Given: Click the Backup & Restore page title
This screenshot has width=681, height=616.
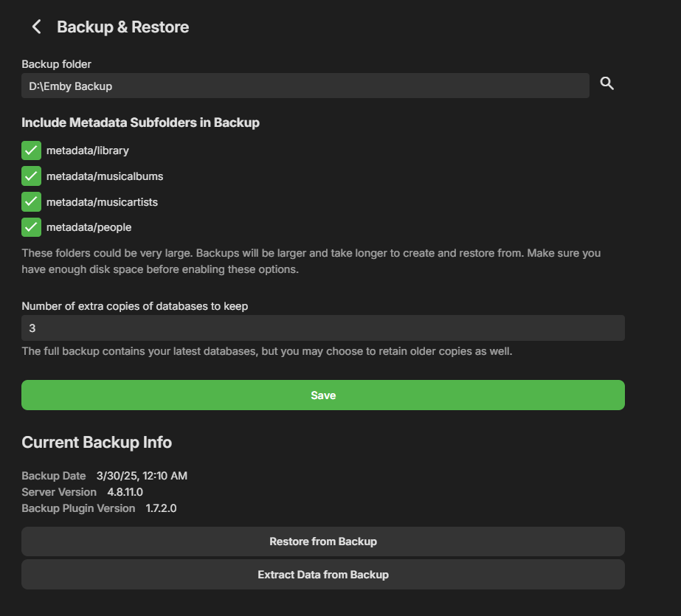Looking at the screenshot, I should [122, 27].
